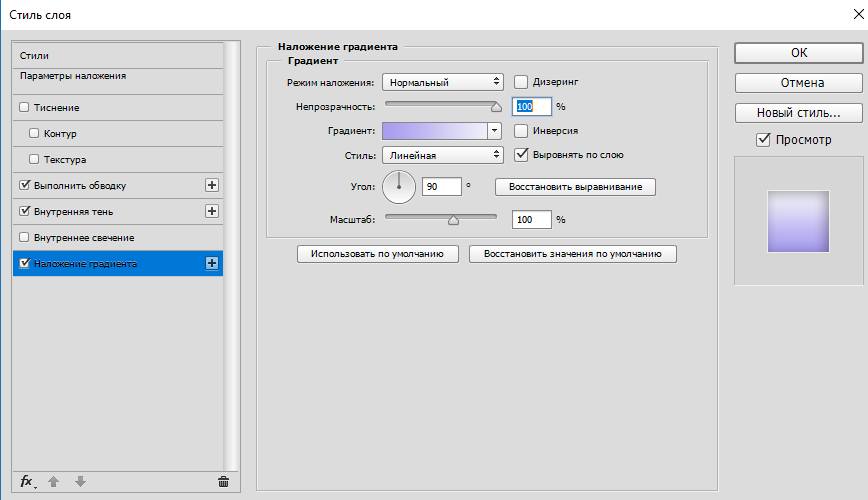This screenshot has height=500, width=868.
Task: Uncheck Наложение градиента effect
Action: click(x=24, y=263)
